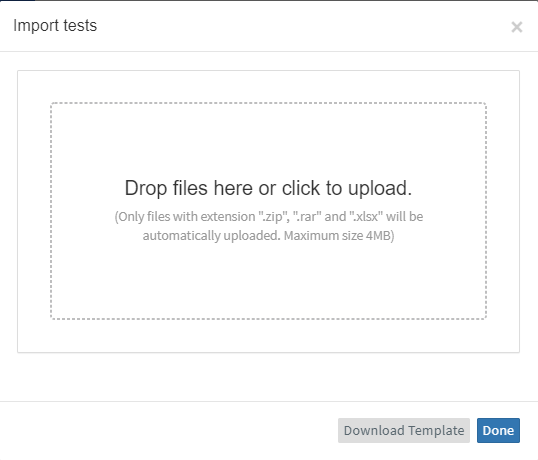
Task: Click the 'automatically uploaded' text line
Action: 211,236
